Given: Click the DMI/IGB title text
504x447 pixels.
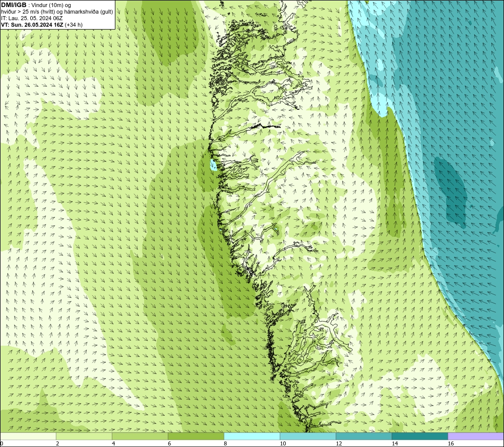Looking at the screenshot, I should (14, 5).
